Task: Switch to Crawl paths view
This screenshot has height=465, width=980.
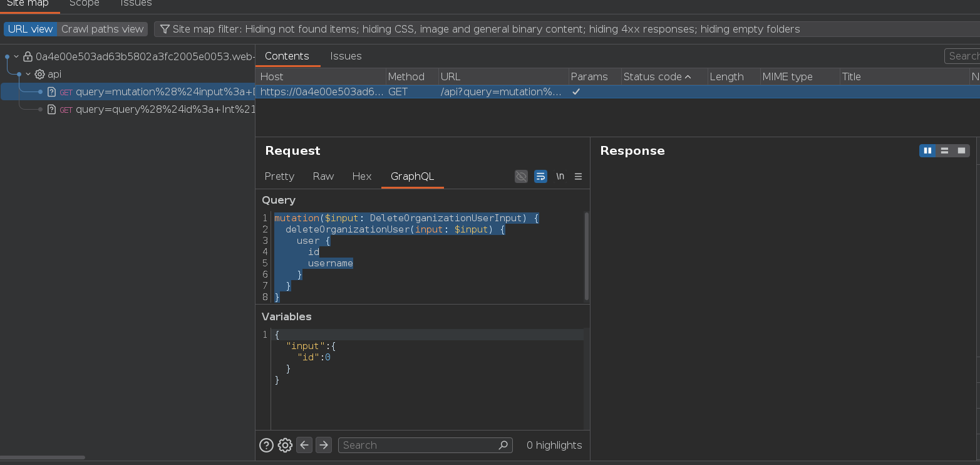Action: click(x=102, y=29)
